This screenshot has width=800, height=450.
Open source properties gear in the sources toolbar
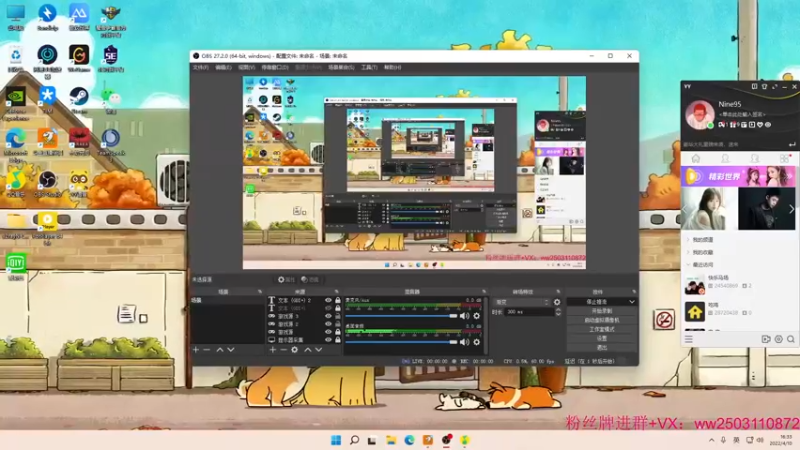[x=294, y=349]
